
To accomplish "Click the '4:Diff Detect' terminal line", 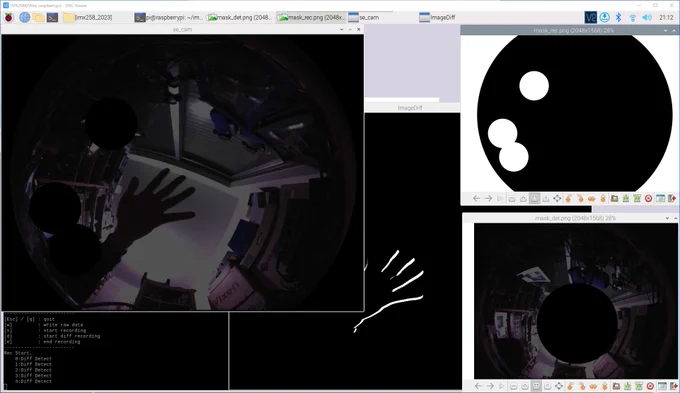I will (33, 381).
